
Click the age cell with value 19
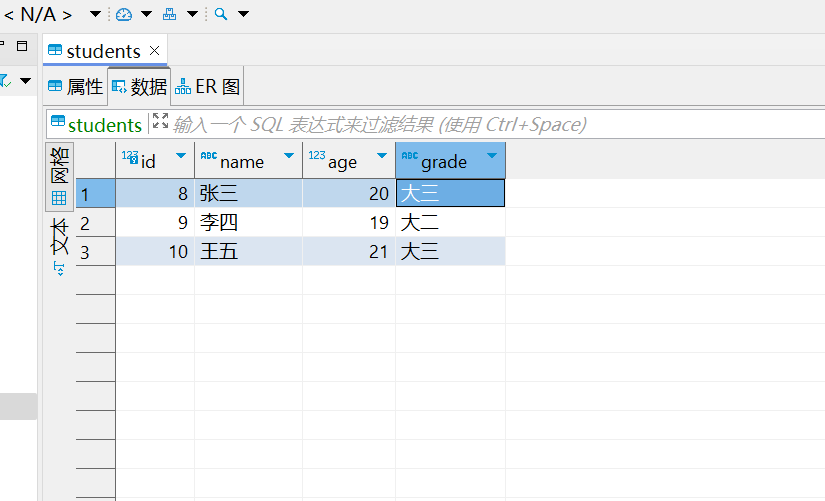coord(349,223)
